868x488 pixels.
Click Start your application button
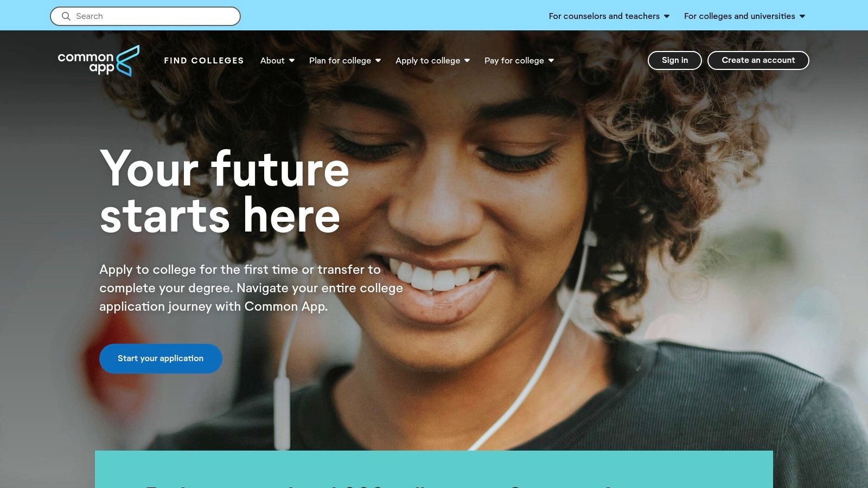(x=161, y=358)
